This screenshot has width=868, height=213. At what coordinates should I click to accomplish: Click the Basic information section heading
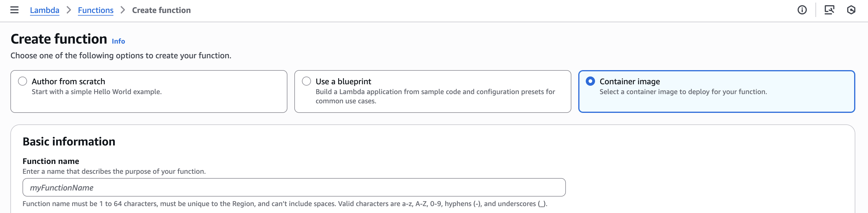click(x=69, y=141)
